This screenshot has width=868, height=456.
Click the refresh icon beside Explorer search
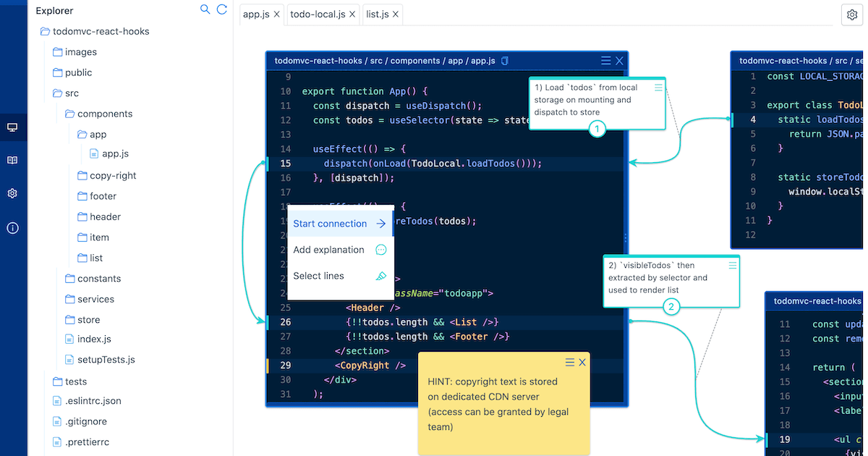point(222,9)
